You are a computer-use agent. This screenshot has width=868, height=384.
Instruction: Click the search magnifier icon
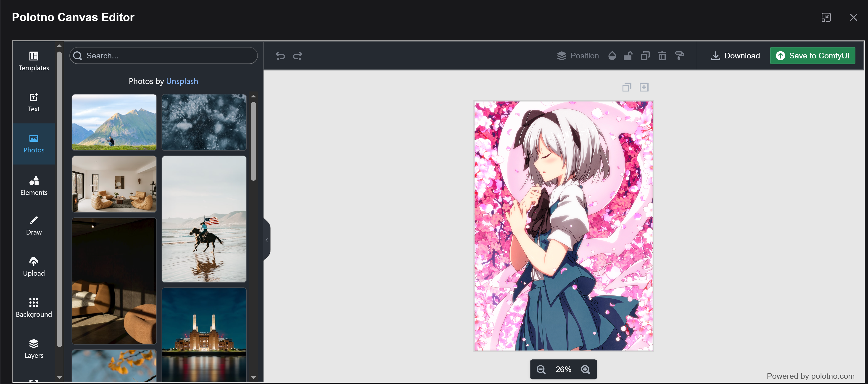point(78,56)
